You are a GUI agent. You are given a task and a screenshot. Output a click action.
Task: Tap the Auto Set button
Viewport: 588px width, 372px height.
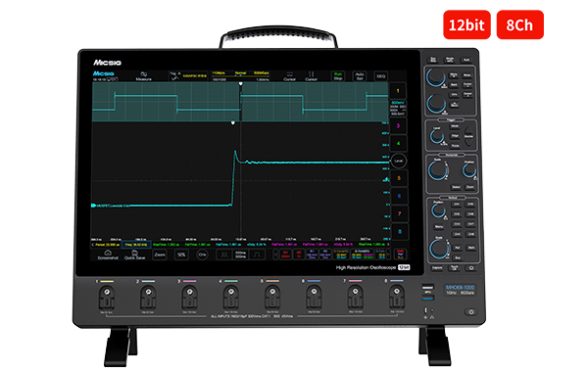(360, 76)
